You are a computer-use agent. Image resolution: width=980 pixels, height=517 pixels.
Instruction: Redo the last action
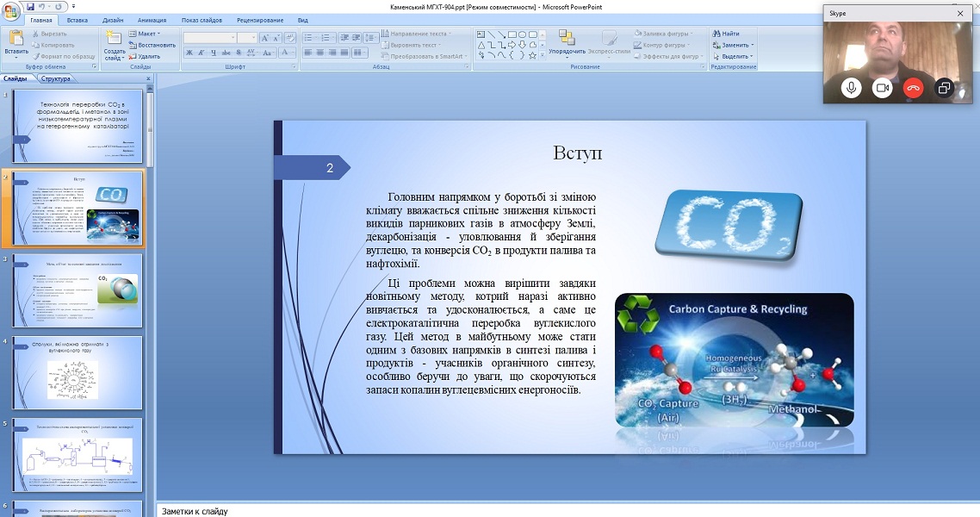click(58, 7)
